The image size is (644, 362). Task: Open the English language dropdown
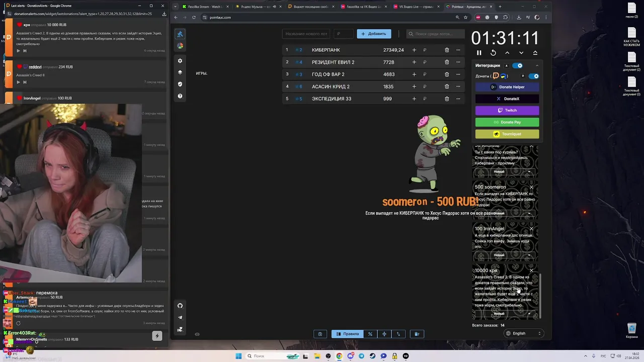pos(524,333)
